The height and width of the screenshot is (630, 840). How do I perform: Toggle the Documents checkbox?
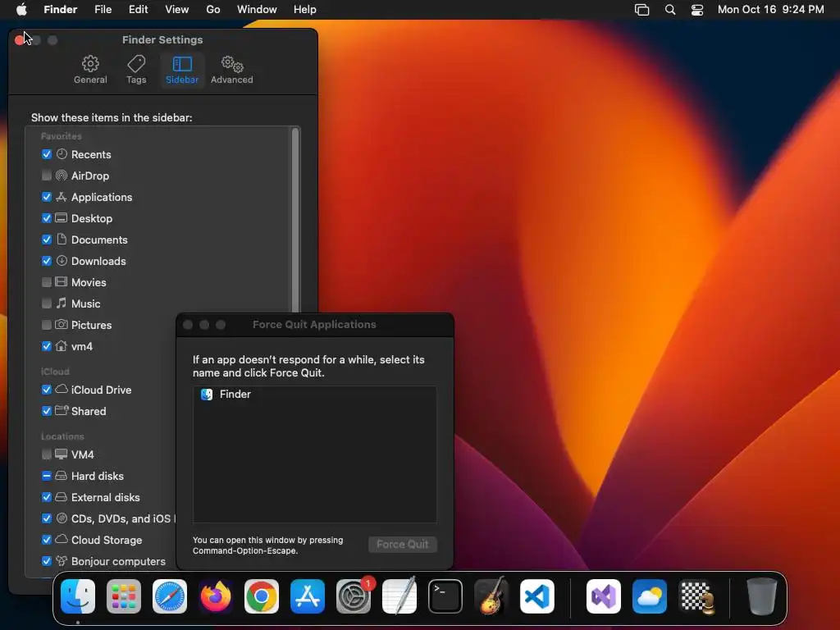47,240
